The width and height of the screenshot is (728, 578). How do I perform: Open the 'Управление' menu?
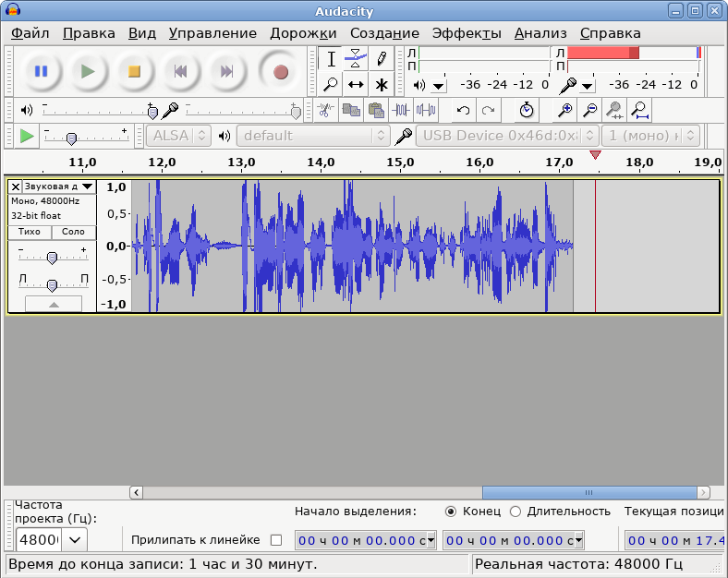(212, 33)
